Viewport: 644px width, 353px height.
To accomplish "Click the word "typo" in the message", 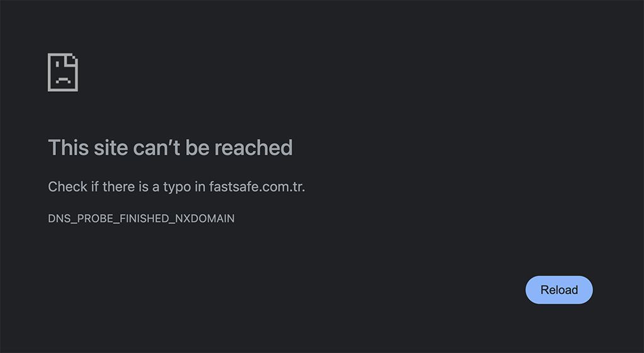I will (x=177, y=187).
